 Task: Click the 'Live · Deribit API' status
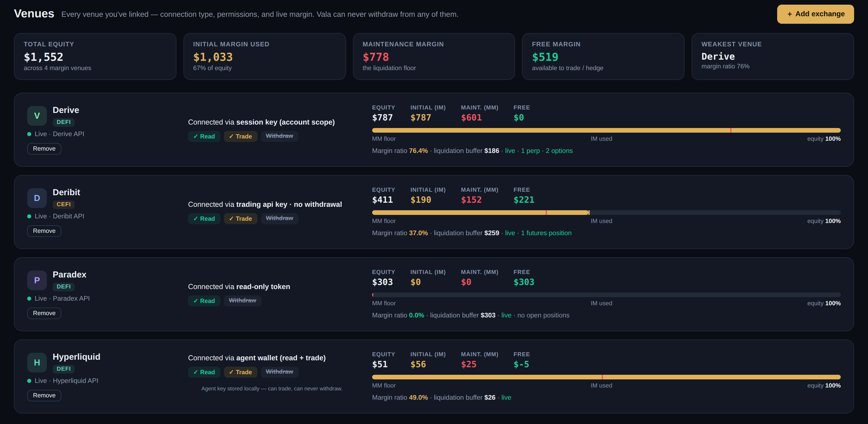tap(56, 216)
